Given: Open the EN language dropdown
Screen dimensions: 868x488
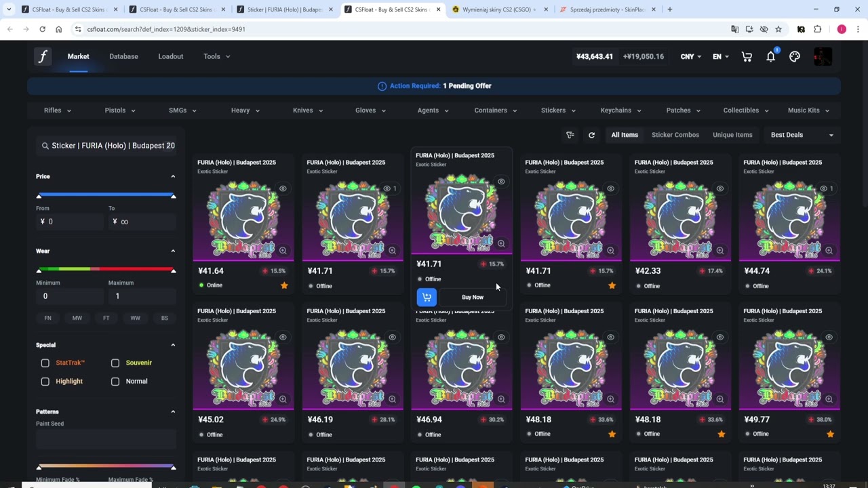Looking at the screenshot, I should pos(721,57).
